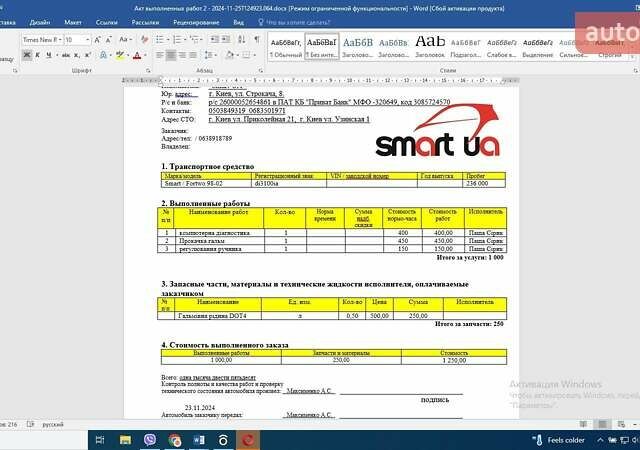The height and width of the screenshot is (450, 640).
Task: Open font color dropdown arrow
Action: tap(145, 55)
